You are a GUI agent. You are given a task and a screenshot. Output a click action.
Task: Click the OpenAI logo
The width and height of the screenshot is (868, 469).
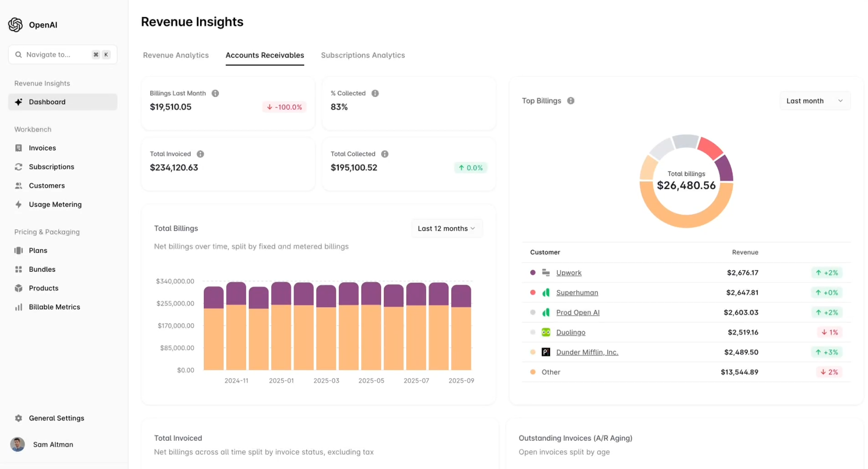click(15, 25)
